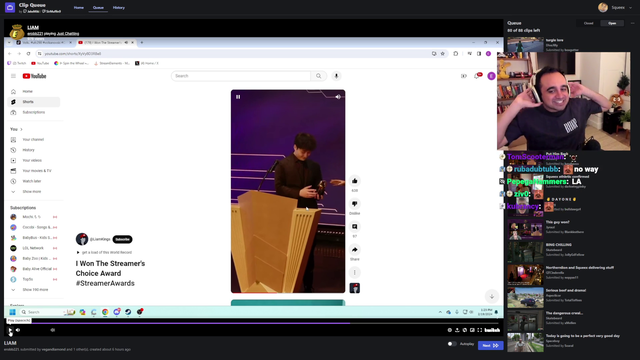The width and height of the screenshot is (640, 360).
Task: Play the clip with the player play button
Action: [x=10, y=330]
